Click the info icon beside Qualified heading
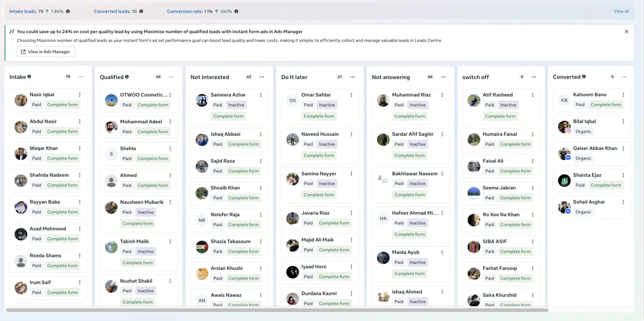Viewport: 644px width, 321px height. (127, 77)
